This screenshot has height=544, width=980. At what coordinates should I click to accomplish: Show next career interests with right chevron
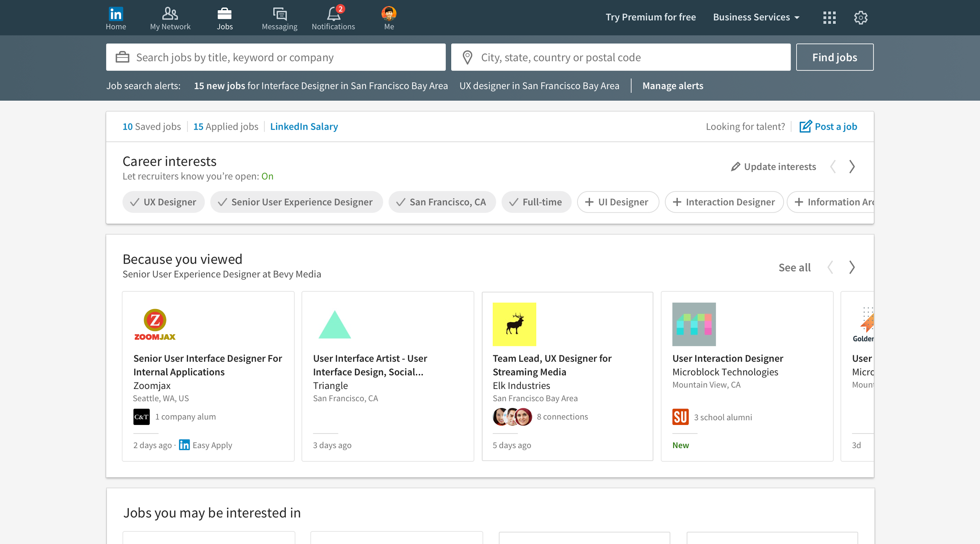point(852,167)
